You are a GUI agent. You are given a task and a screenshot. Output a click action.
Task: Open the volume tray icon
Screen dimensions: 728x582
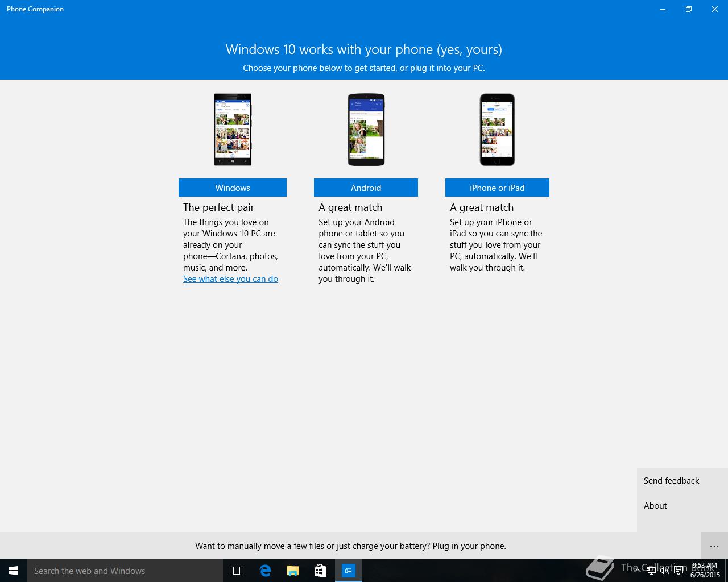665,571
